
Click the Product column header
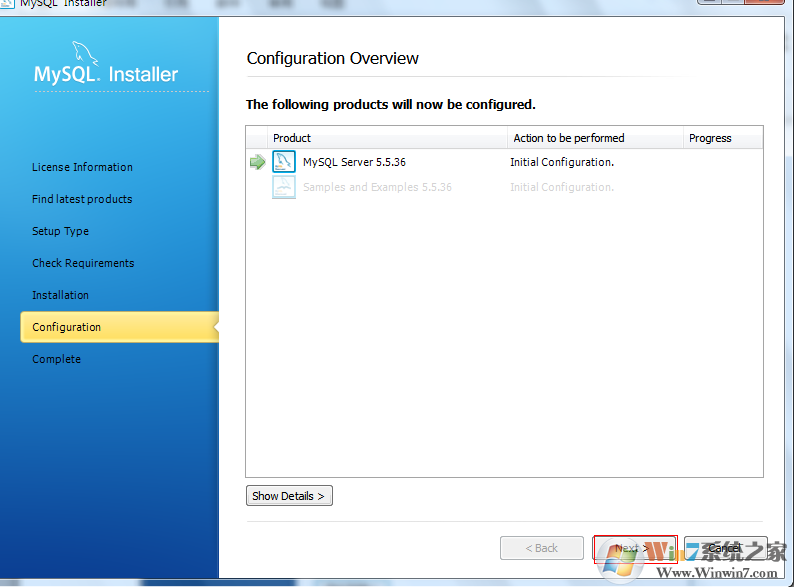387,138
